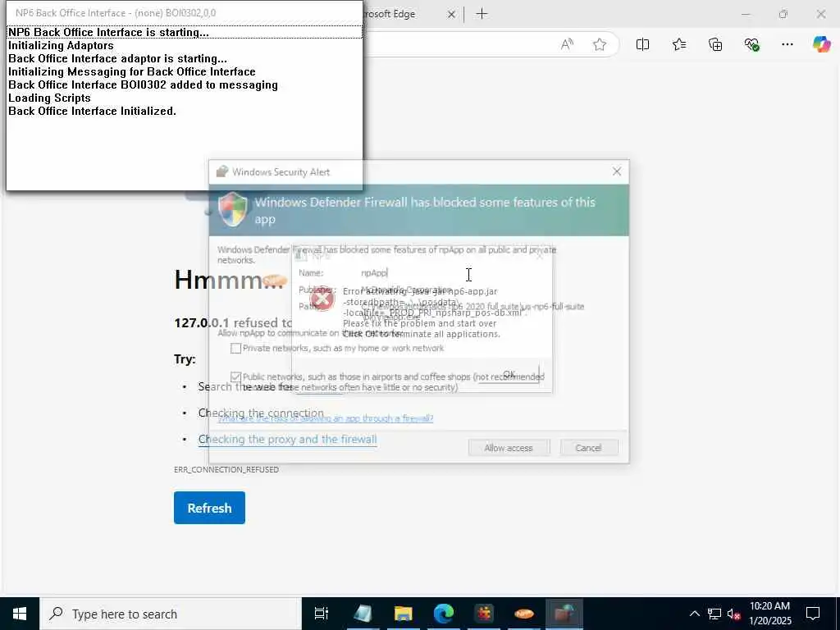Open Edge Favorites list icon
The width and height of the screenshot is (840, 630).
tap(678, 44)
